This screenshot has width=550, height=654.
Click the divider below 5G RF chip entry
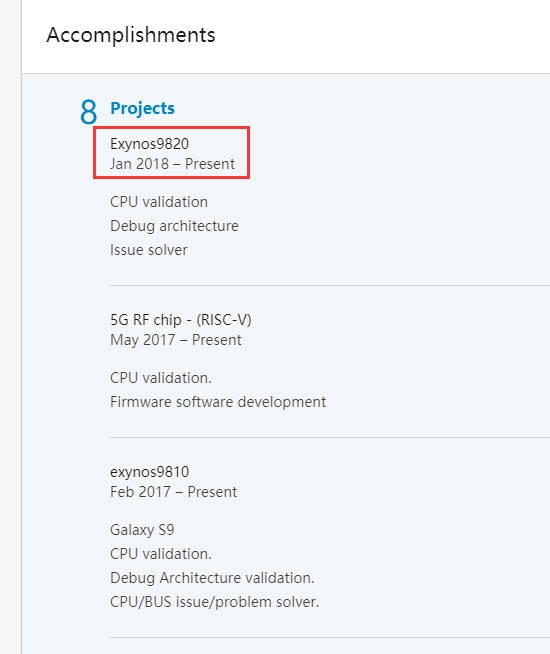(x=330, y=438)
